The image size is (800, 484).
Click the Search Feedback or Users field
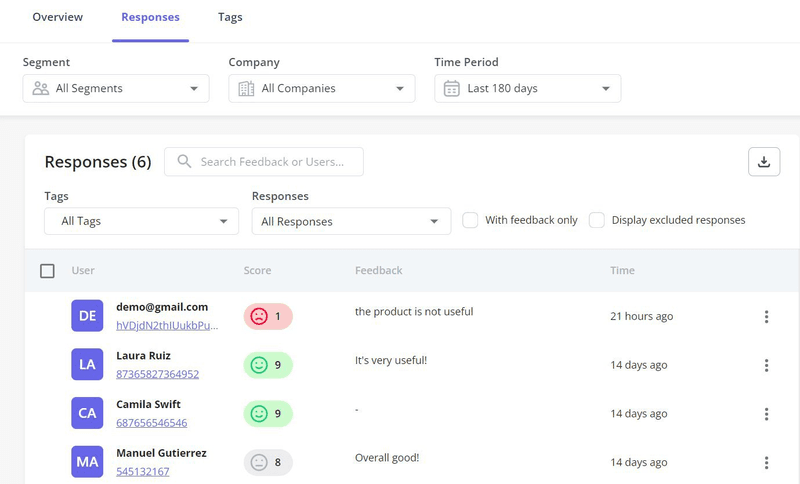coord(272,162)
